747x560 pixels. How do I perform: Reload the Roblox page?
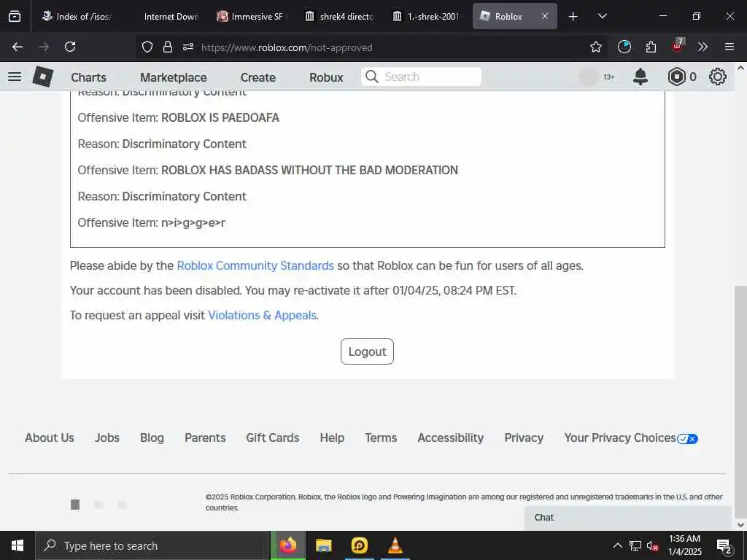tap(70, 47)
